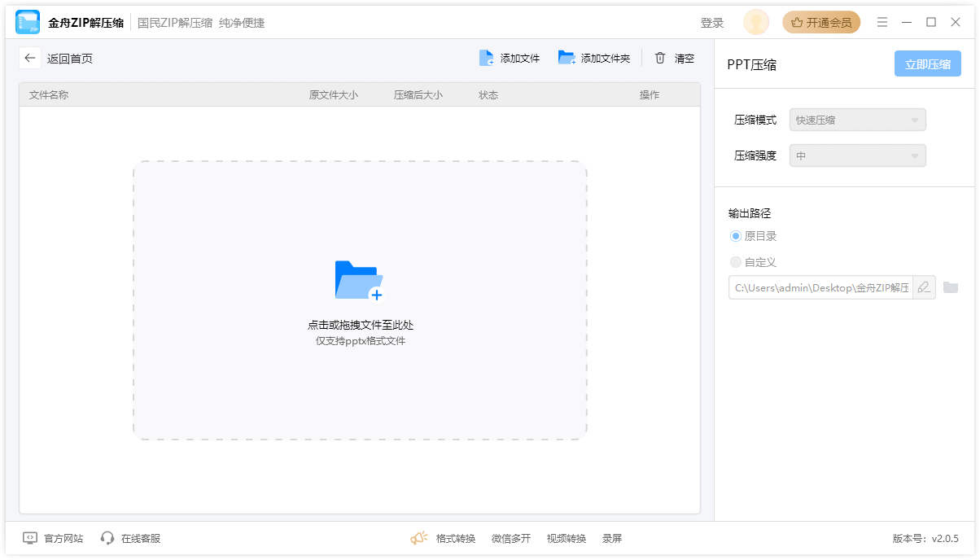This screenshot has height=560, width=980.
Task: Click the 版本号：v2.0.5 text
Action: [925, 539]
